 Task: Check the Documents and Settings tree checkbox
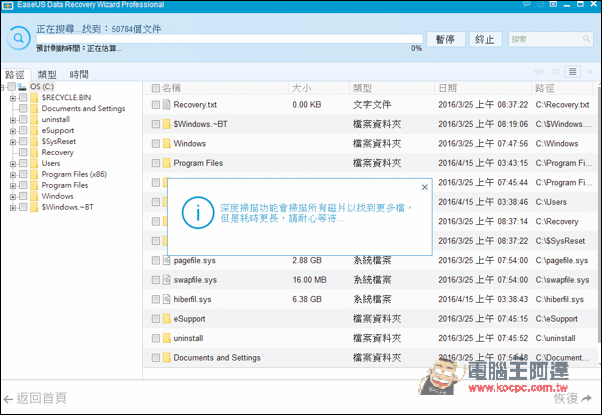coord(23,108)
